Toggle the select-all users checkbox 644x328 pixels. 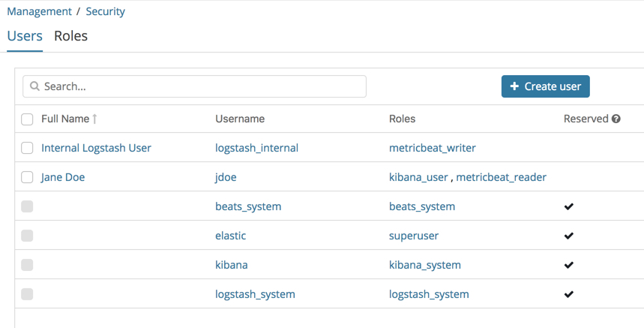coord(27,119)
